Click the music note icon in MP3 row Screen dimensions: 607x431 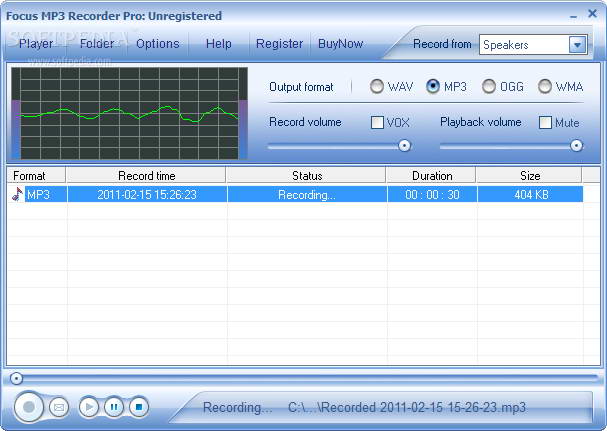[x=17, y=194]
